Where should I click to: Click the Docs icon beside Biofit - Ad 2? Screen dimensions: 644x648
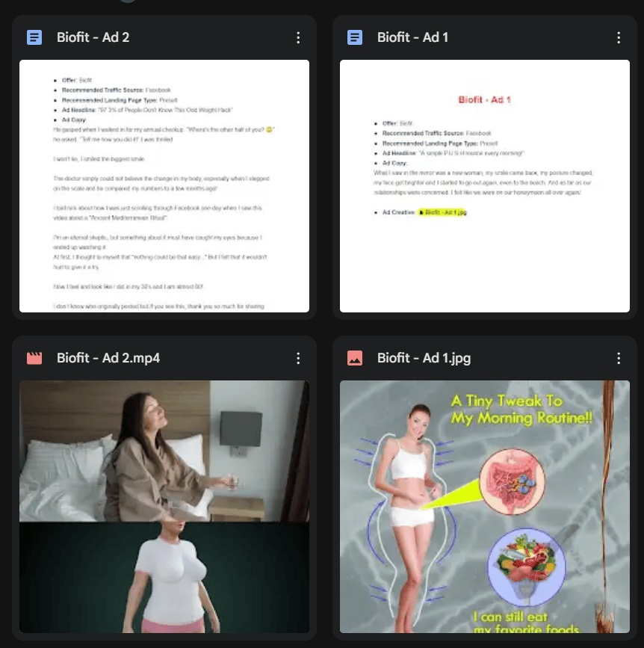[34, 37]
